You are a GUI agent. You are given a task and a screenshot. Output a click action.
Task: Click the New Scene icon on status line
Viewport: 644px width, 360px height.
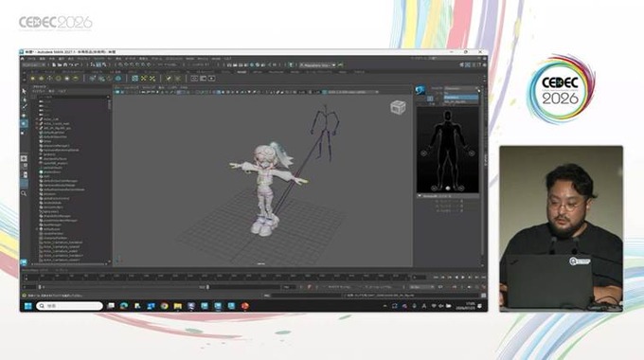tap(54, 65)
